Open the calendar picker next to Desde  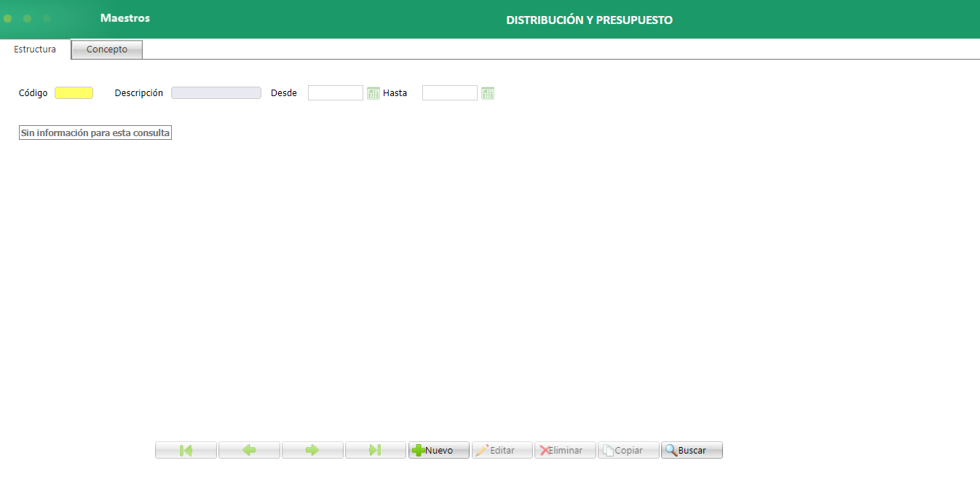(372, 92)
